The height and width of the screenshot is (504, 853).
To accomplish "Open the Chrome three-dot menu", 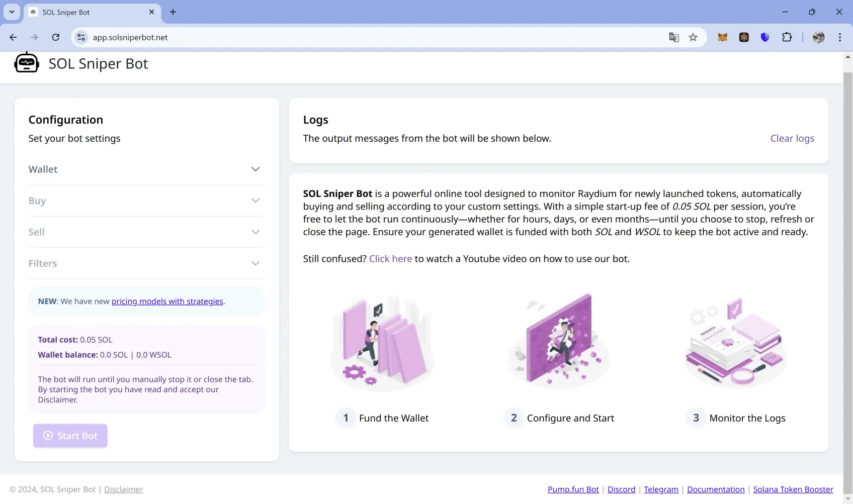I will coord(839,37).
